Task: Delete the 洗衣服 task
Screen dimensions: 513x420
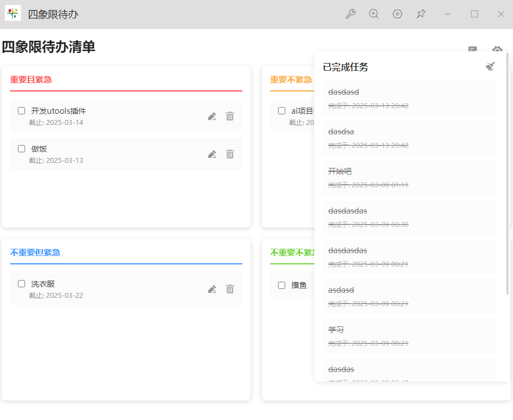Action: [x=230, y=289]
